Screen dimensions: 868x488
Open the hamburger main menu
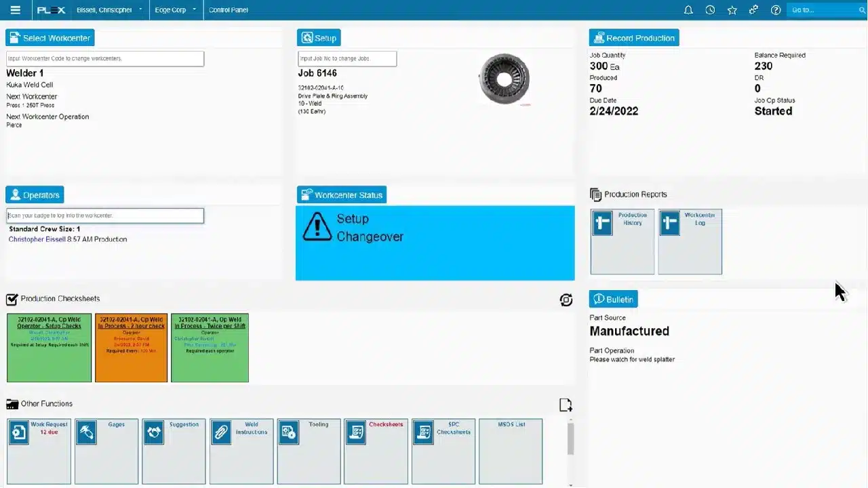point(16,10)
